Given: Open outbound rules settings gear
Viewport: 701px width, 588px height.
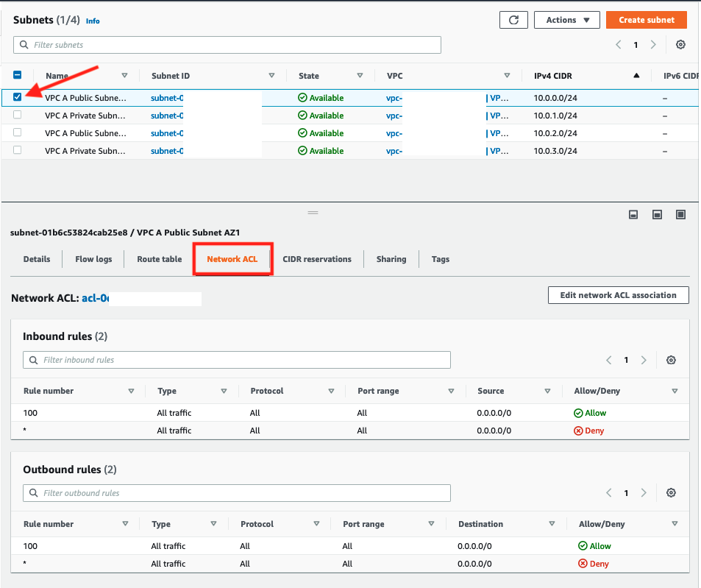Looking at the screenshot, I should (x=671, y=493).
